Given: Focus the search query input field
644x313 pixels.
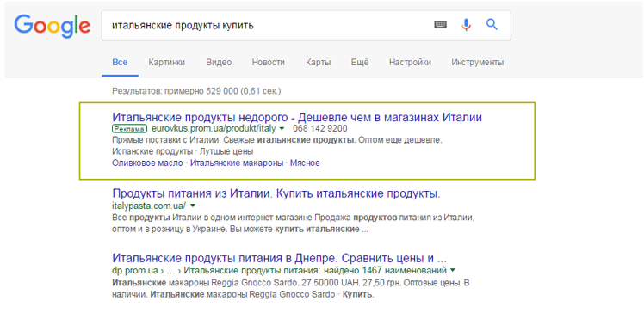Looking at the screenshot, I should (267, 26).
